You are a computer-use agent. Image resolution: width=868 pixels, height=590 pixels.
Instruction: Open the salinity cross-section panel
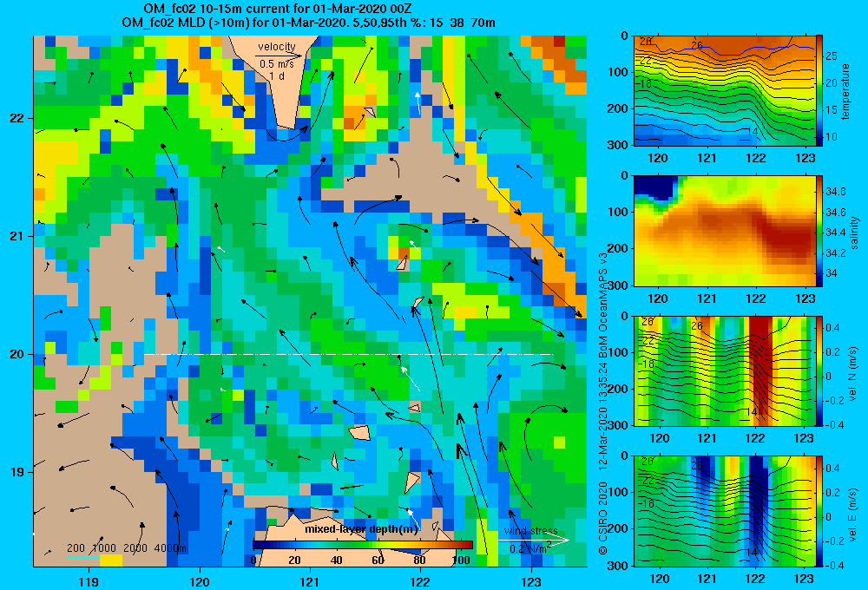click(x=724, y=231)
